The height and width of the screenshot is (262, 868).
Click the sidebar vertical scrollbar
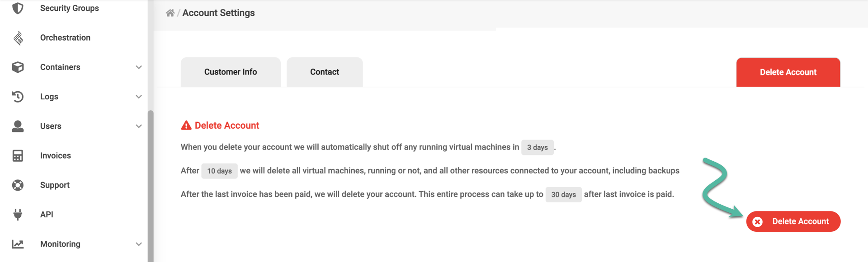151,181
